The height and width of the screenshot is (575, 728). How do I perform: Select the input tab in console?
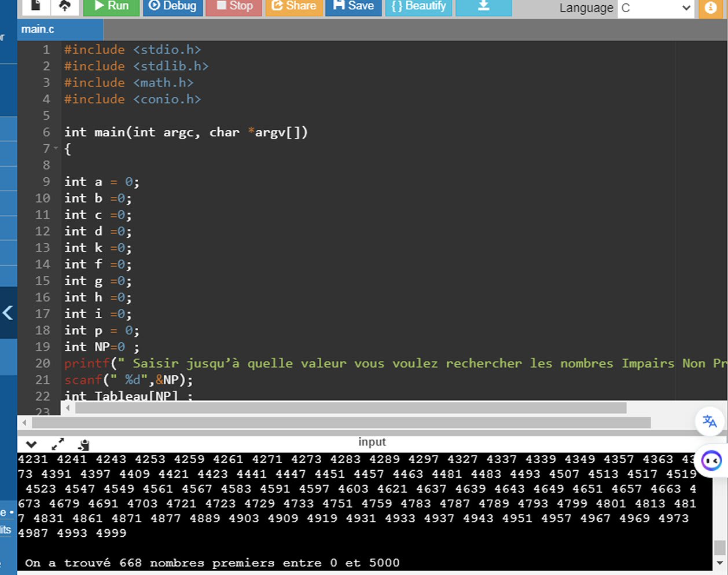[x=372, y=442]
